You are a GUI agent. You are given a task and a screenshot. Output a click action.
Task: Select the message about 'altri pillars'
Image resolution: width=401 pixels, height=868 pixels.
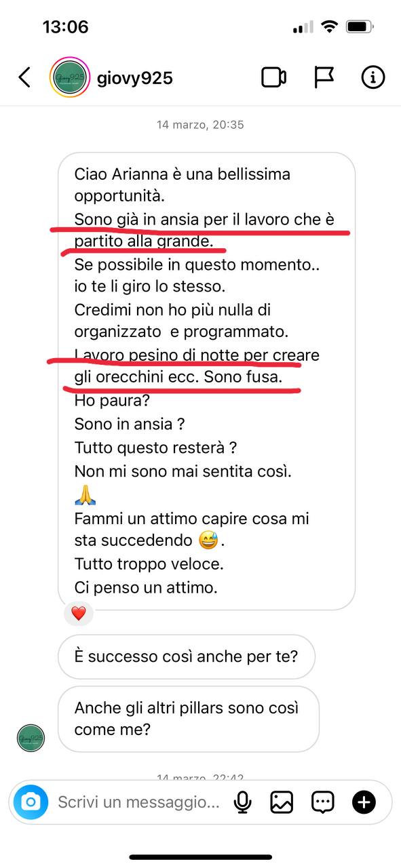188,719
